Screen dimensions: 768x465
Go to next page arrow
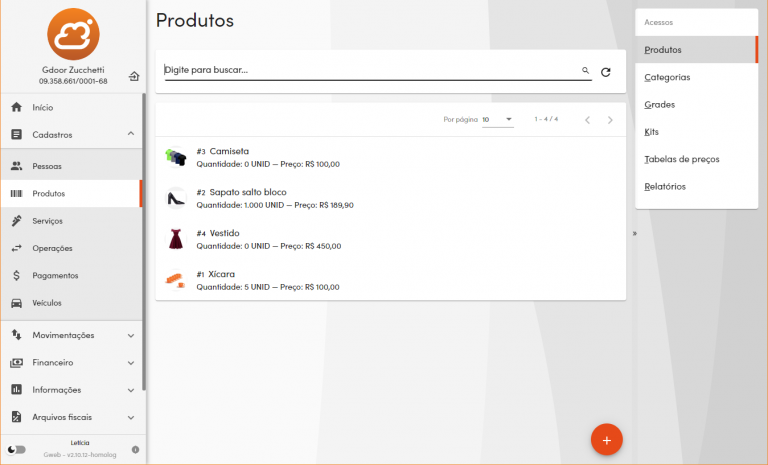610,120
